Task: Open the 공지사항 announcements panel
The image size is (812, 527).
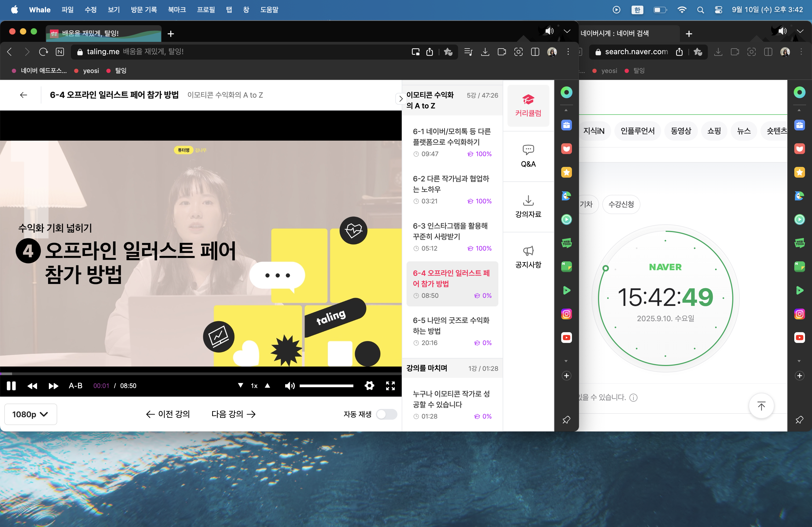Action: (x=528, y=257)
